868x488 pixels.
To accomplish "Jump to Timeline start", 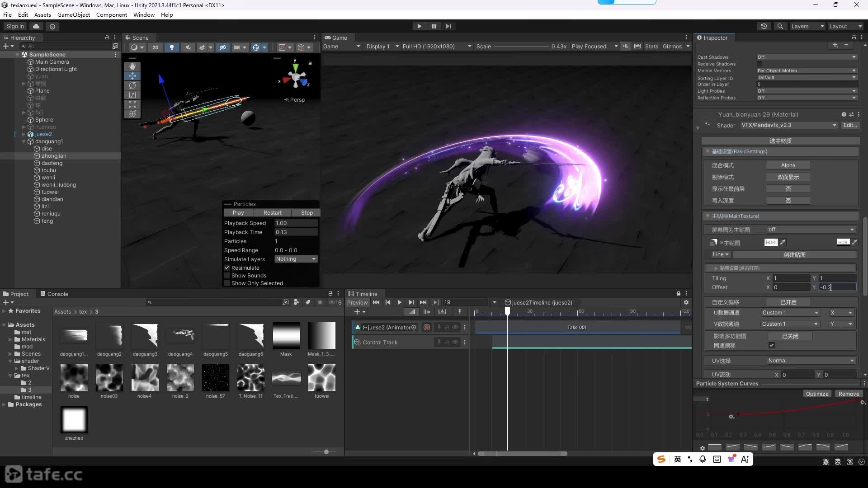I will (376, 302).
